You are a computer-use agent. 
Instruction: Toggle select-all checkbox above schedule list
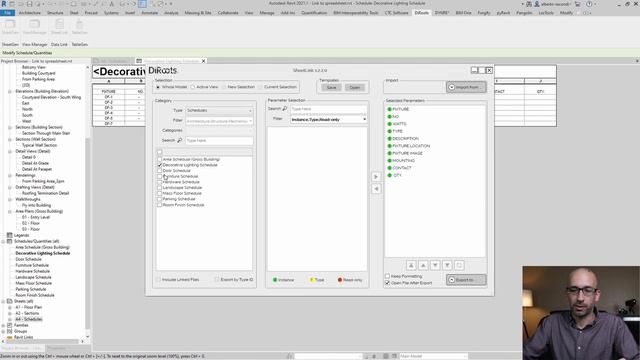(x=160, y=152)
